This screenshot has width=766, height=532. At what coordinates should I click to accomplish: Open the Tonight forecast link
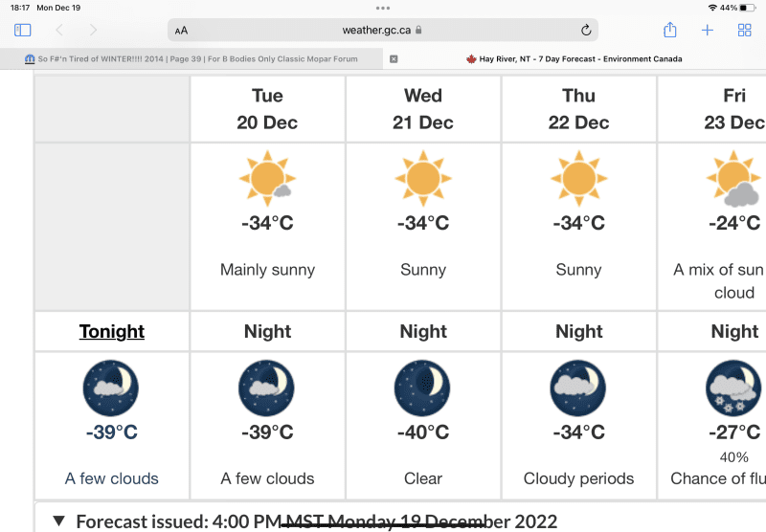click(112, 332)
